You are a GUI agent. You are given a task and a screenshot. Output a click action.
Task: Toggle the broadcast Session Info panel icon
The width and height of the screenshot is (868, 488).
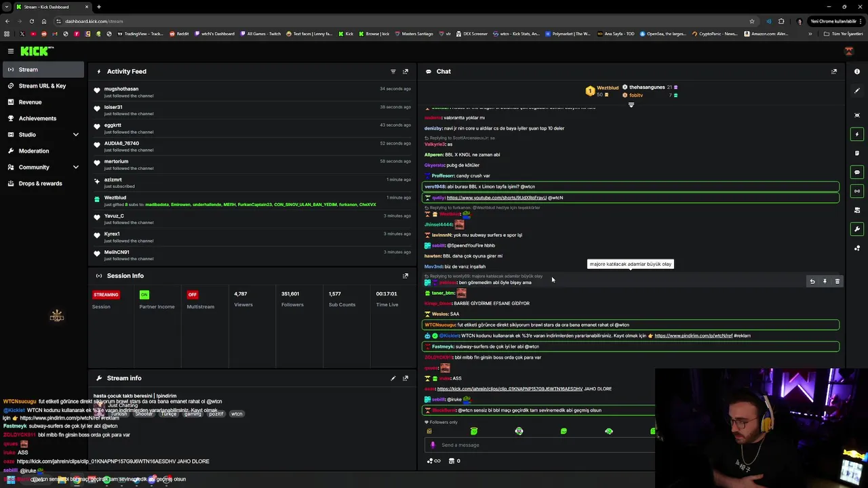857,191
